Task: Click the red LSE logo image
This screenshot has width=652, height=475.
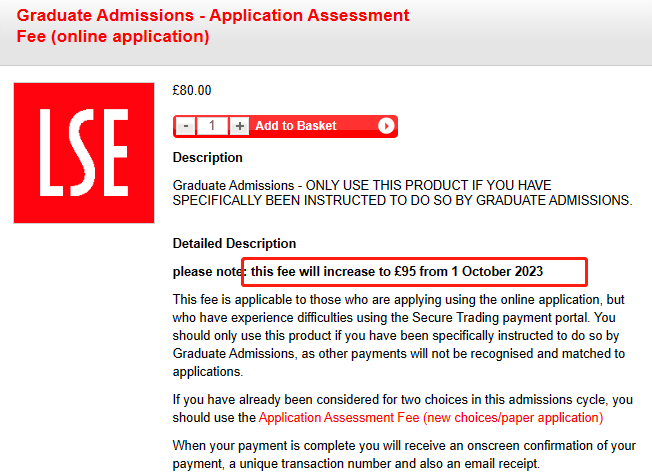Action: 84,153
